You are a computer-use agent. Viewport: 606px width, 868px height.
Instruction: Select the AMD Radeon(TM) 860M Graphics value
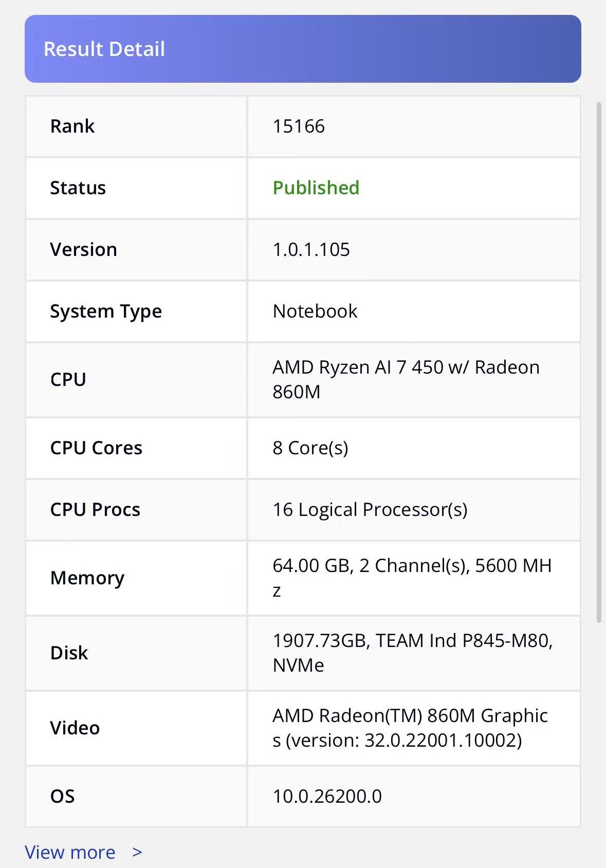[x=410, y=728]
